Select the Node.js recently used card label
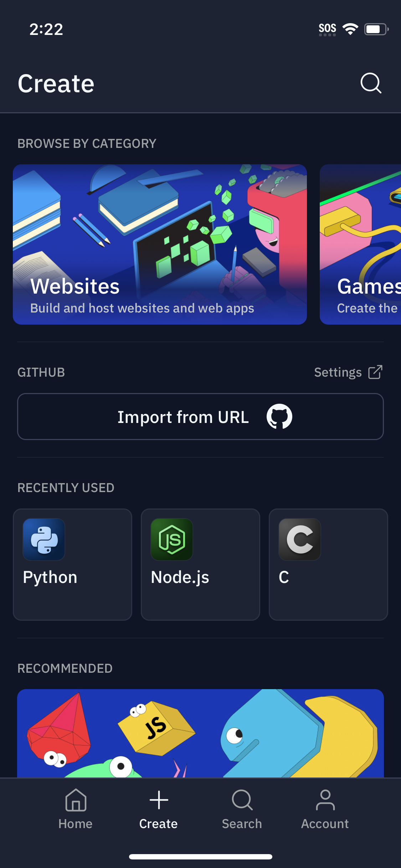 [x=180, y=577]
